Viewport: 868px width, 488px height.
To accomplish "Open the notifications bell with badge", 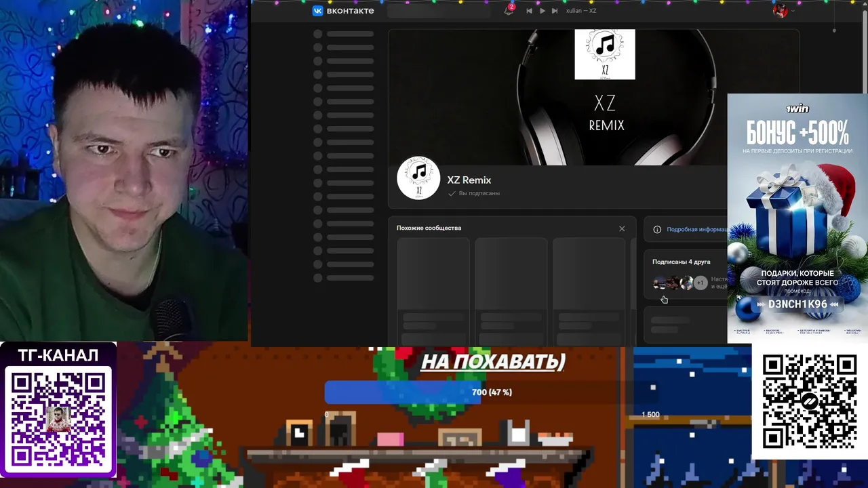I will 509,10.
